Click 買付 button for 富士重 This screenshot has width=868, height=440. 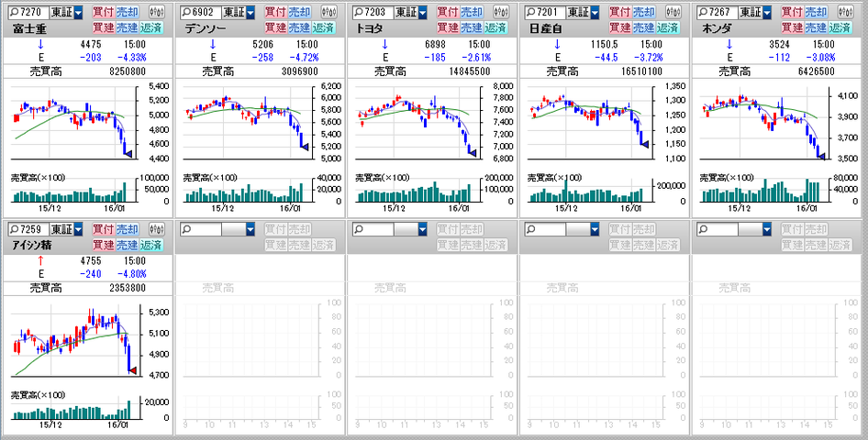(x=103, y=12)
